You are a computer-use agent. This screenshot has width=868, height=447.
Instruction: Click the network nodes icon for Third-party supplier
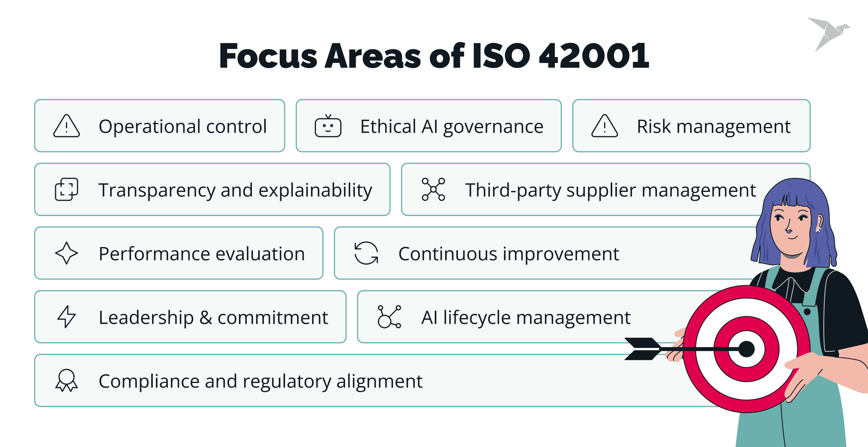(433, 190)
